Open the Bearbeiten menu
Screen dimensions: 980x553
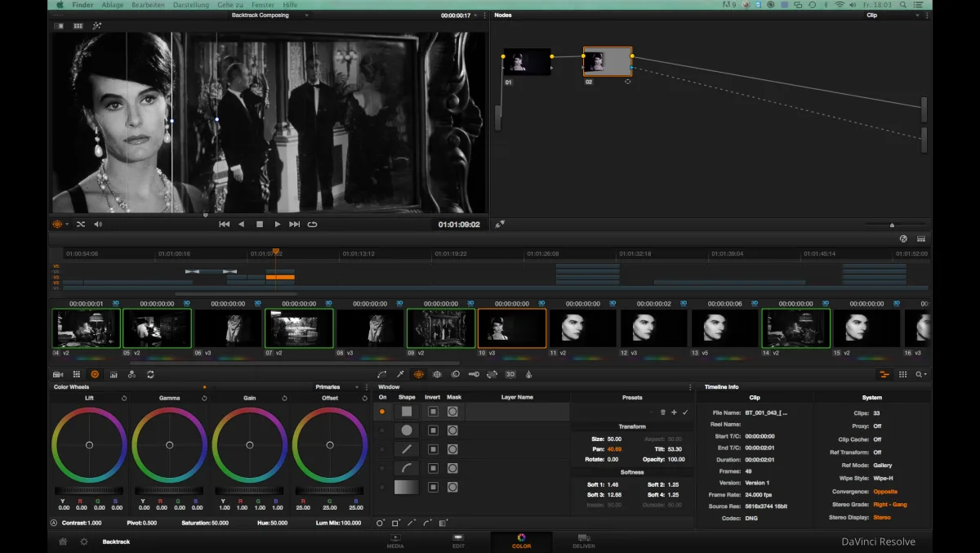[x=147, y=5]
